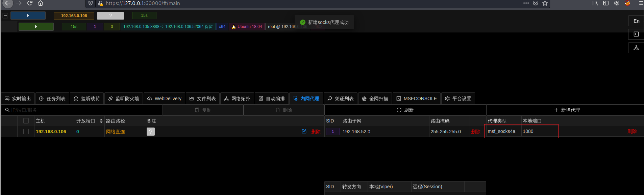The height and width of the screenshot is (195, 644).
Task: Sort by open ports column arrows
Action: (x=101, y=121)
